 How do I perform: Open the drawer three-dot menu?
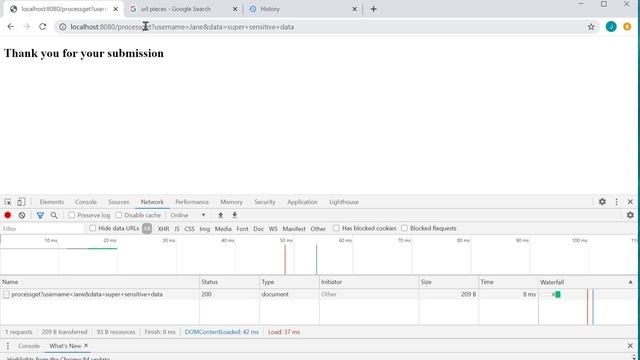pyautogui.click(x=7, y=346)
